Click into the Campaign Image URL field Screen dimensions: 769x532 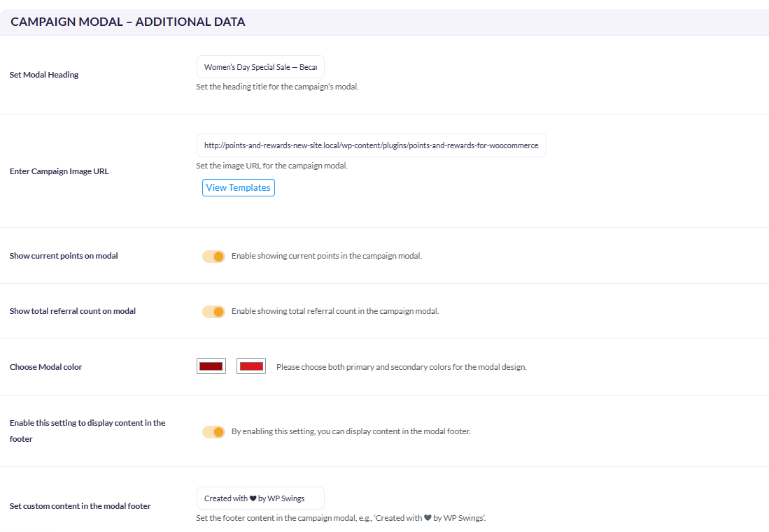click(372, 145)
